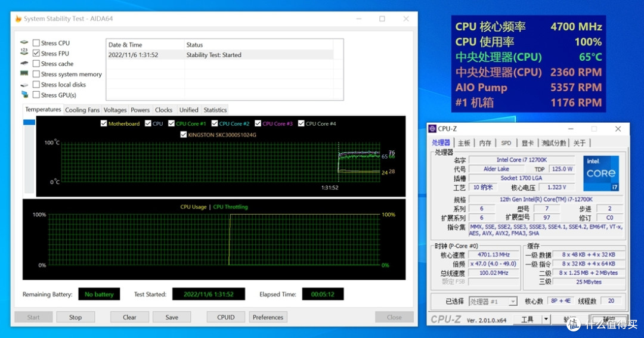Toggle the CPU Core #2 graph checkbox

pyautogui.click(x=215, y=123)
